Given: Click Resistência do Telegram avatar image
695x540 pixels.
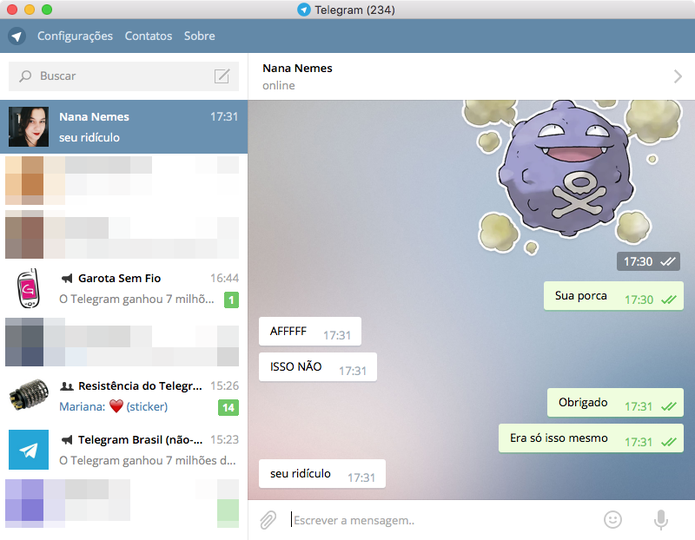Looking at the screenshot, I should tap(29, 395).
